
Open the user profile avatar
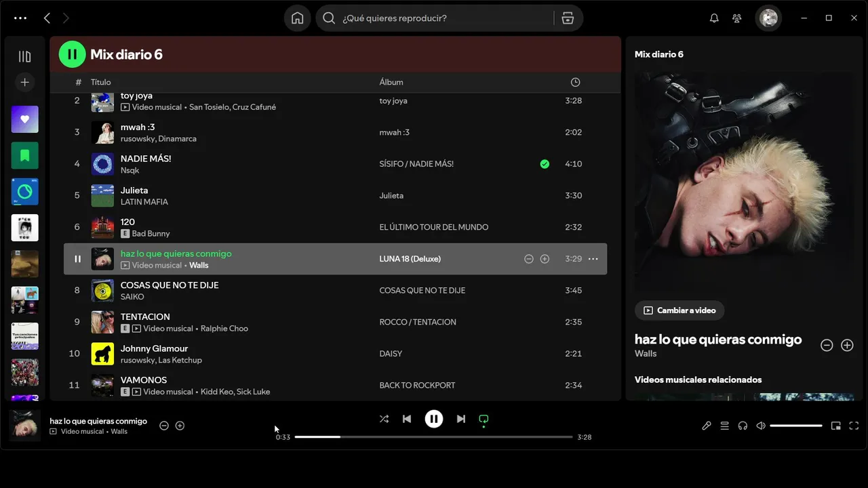pos(768,18)
